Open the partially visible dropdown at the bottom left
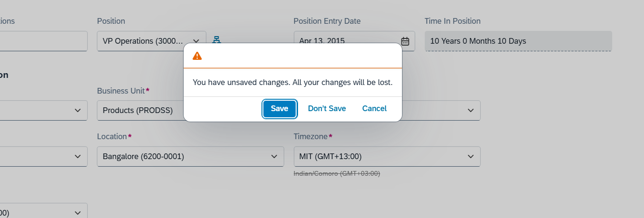 tap(44, 212)
